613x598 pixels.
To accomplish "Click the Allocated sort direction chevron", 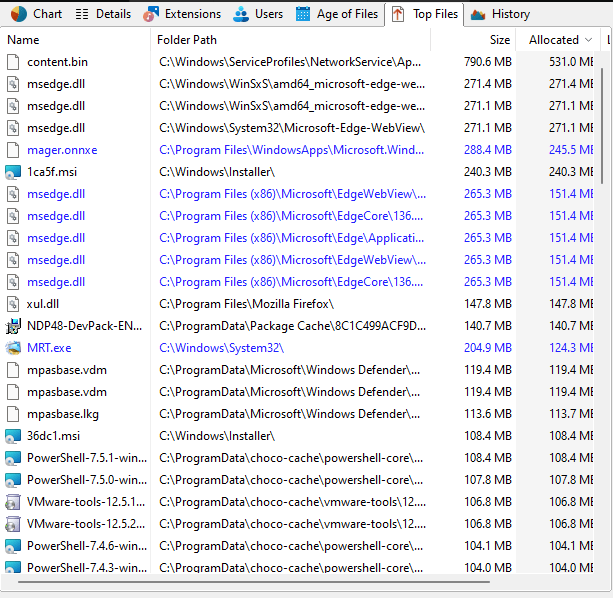I will (588, 40).
